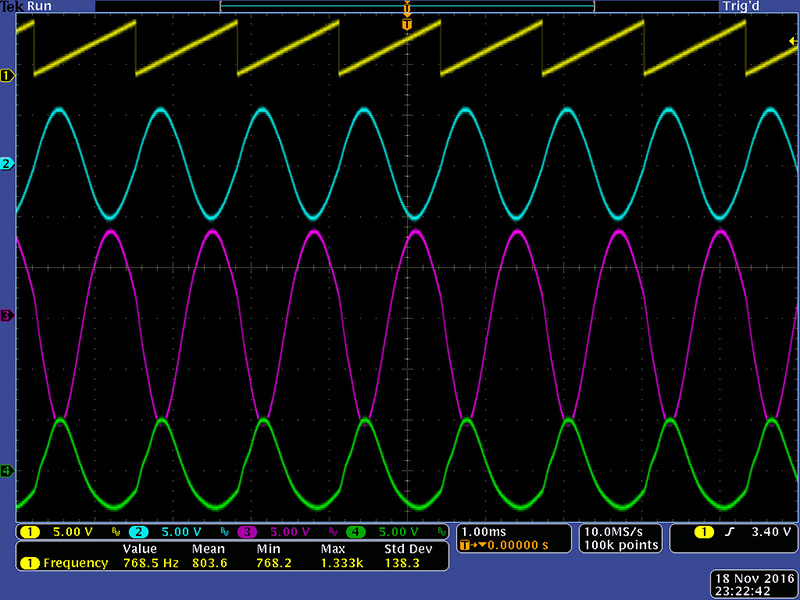The height and width of the screenshot is (600, 800).
Task: Click the 138.3 standard deviation value
Action: pyautogui.click(x=402, y=563)
